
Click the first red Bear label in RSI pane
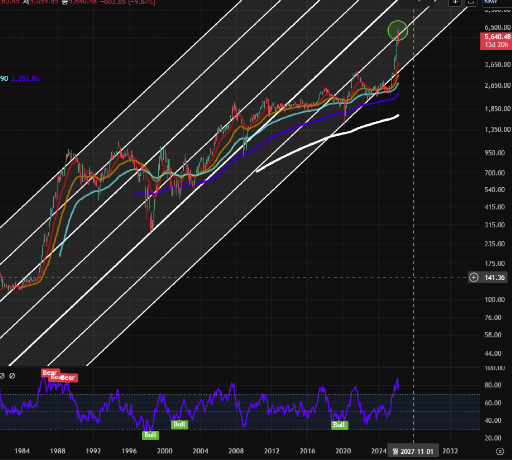[50, 372]
